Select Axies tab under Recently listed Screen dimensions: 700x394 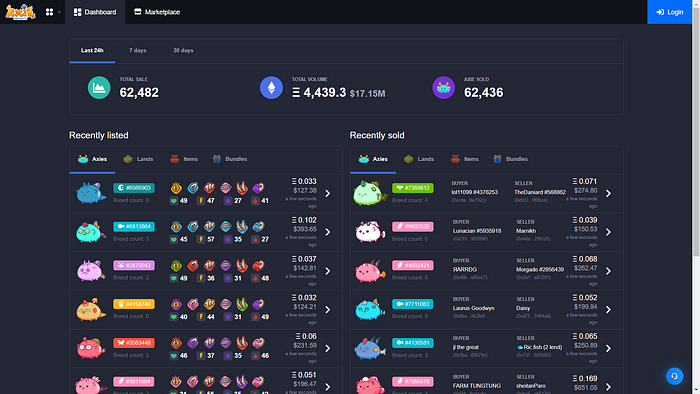[92, 159]
